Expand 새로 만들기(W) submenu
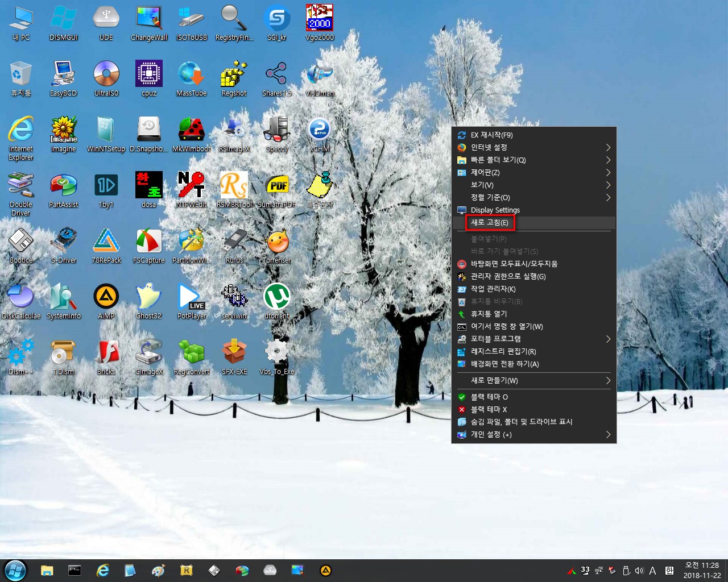 tap(534, 380)
